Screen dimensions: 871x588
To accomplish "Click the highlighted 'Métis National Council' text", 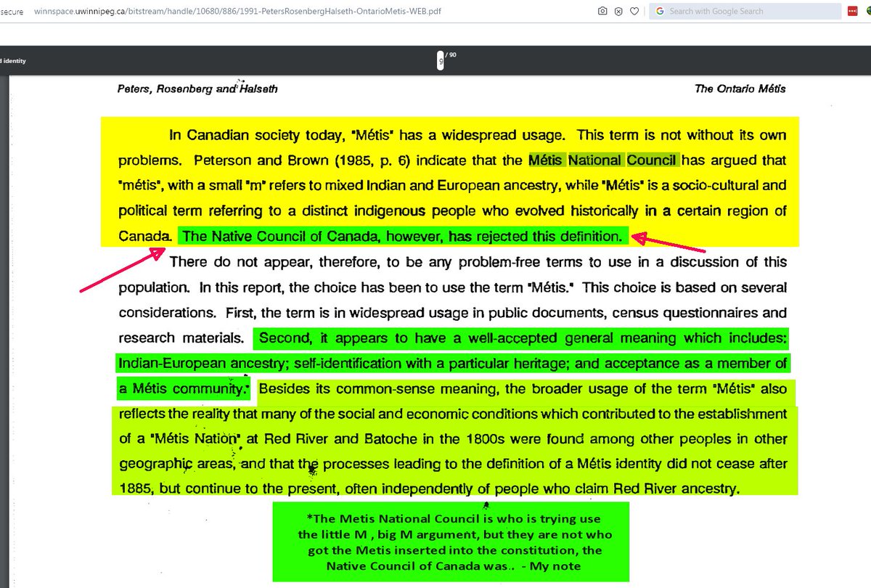I will [603, 160].
